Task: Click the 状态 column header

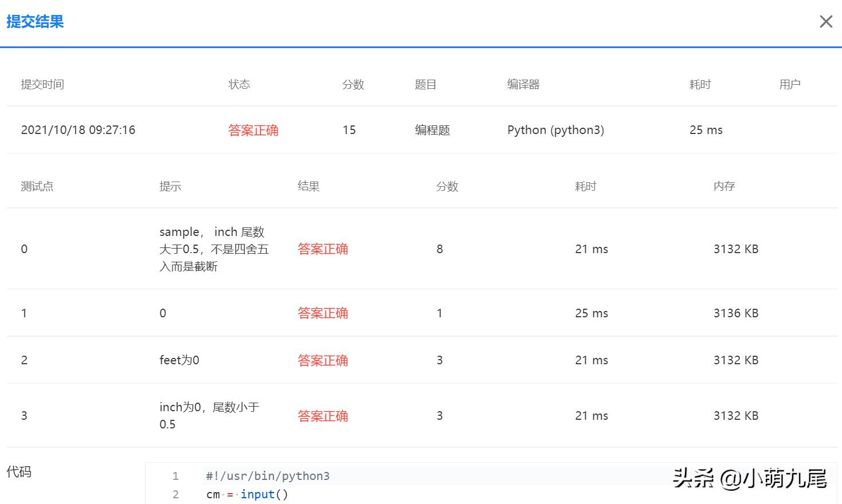Action: [239, 84]
